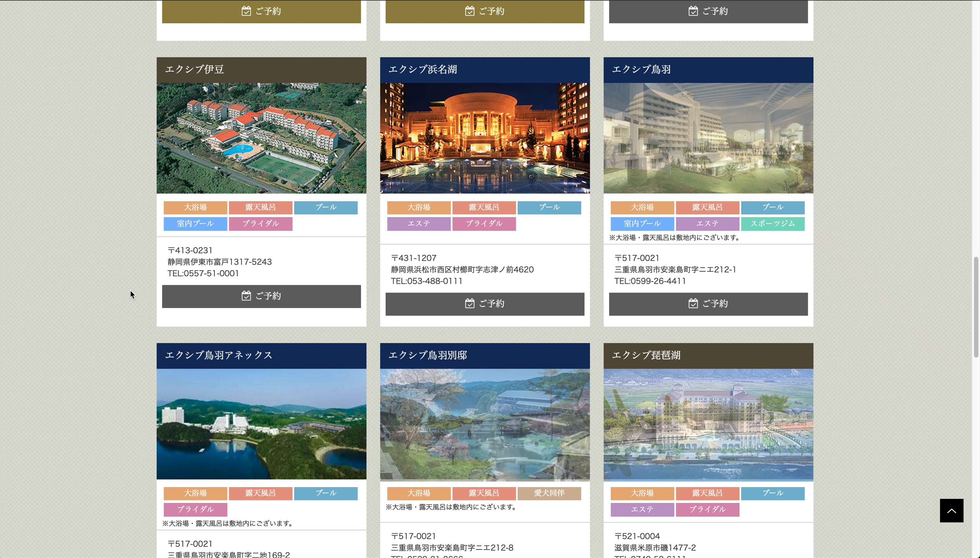Click the page vertical scrollbar thumb
The width and height of the screenshot is (980, 558).
[975, 306]
